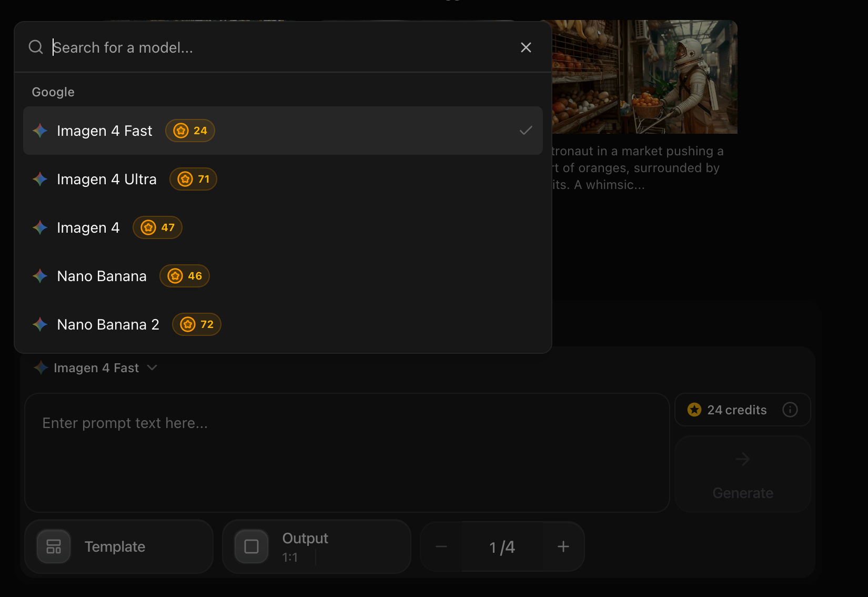The width and height of the screenshot is (868, 597).
Task: Click the magnifier search icon
Action: pos(36,47)
